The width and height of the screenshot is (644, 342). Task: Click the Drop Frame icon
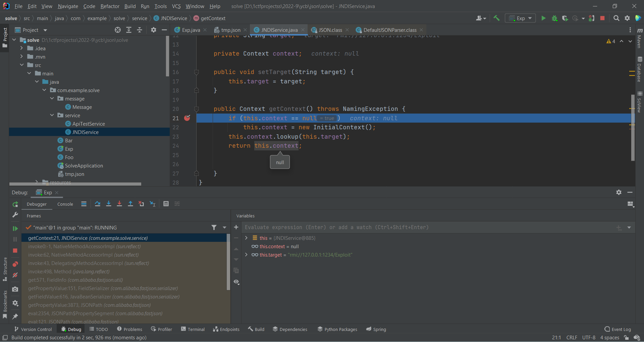point(142,204)
